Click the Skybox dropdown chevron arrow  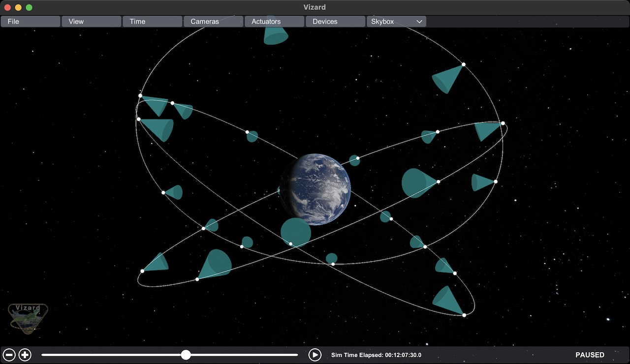pos(419,22)
